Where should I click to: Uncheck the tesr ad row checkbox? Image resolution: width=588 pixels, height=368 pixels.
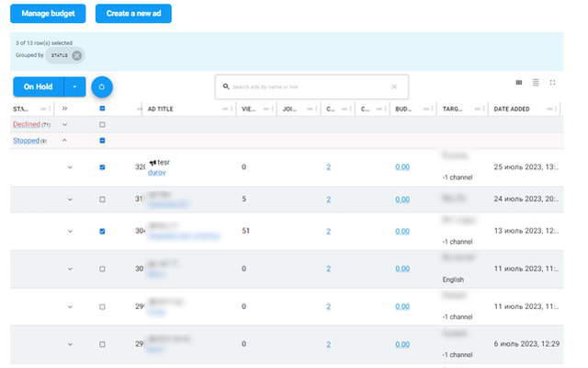point(102,167)
